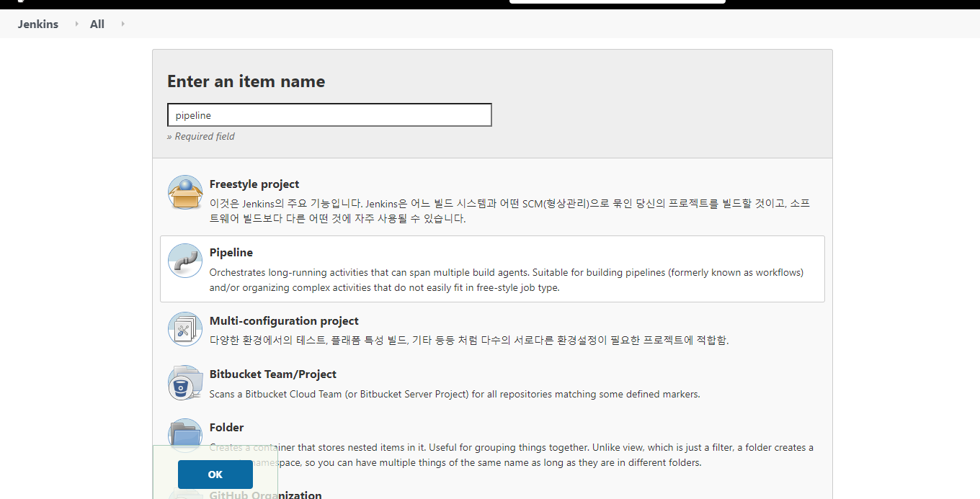Select the Bitbucket description about scanning repositories
The image size is (980, 499).
pos(455,395)
